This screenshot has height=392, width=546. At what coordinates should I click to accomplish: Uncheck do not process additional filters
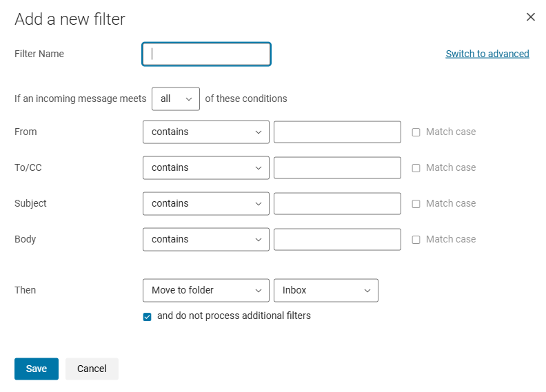148,317
